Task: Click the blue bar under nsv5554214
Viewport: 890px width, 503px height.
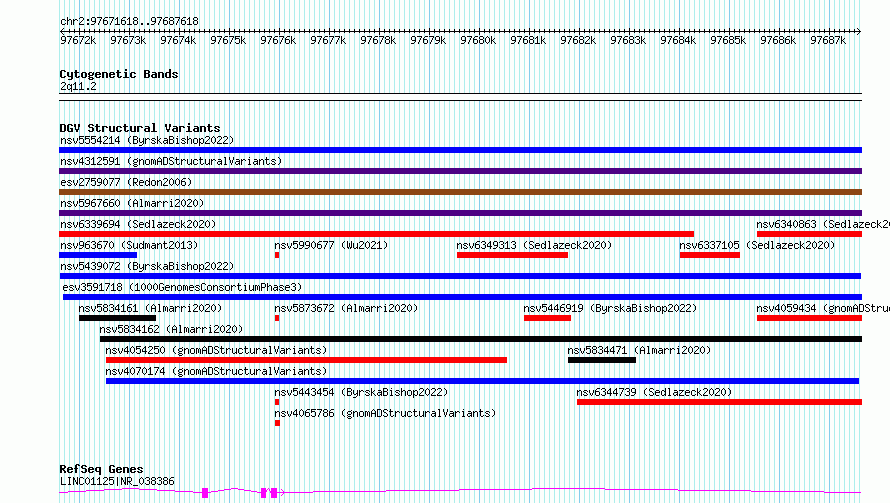Action: pos(460,150)
